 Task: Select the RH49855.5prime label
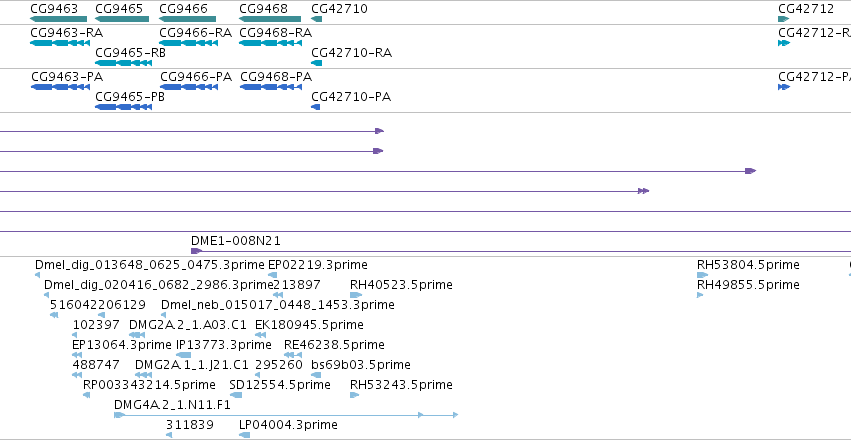[x=748, y=285]
